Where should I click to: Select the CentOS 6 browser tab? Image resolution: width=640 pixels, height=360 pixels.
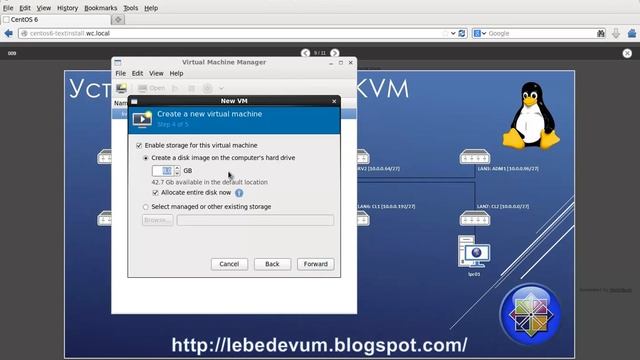pyautogui.click(x=56, y=19)
